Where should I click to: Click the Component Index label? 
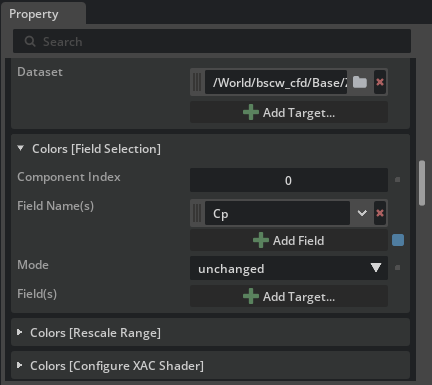click(x=69, y=177)
